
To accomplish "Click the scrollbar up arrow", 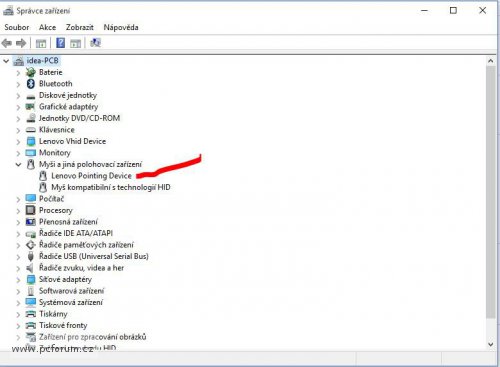I will coord(490,61).
